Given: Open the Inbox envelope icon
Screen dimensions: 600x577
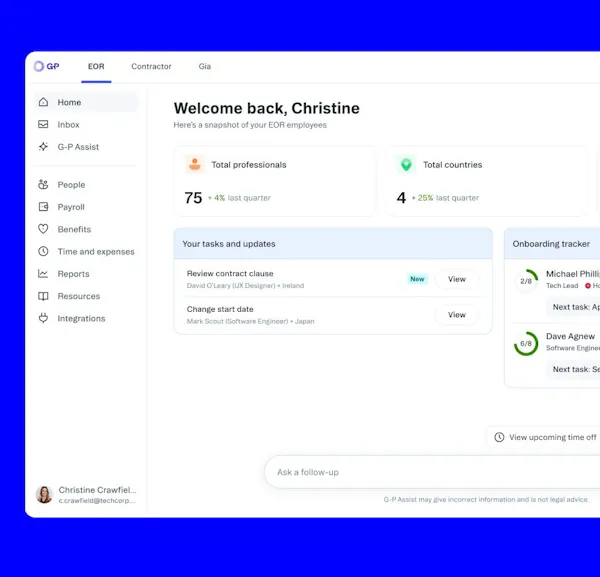Looking at the screenshot, I should [43, 125].
